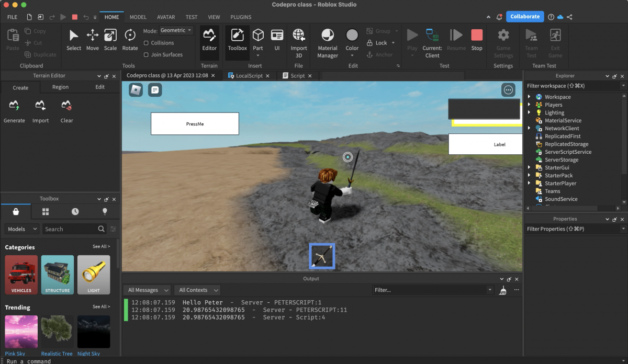Viewport: 628px width, 364px height.
Task: Open the Color picker tool
Action: (352, 40)
